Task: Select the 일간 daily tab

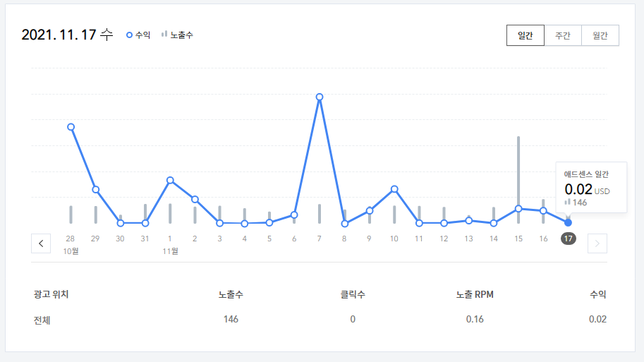Action: pos(525,35)
